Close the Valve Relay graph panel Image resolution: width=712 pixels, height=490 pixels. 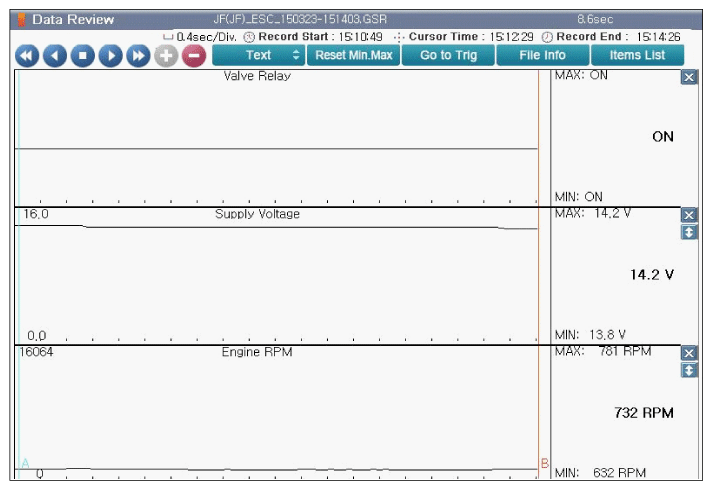click(x=689, y=77)
